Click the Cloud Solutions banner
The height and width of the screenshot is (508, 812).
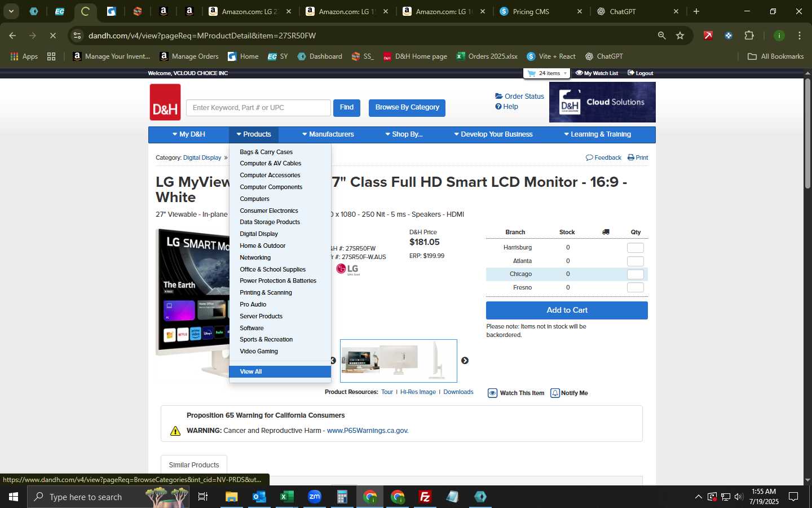(602, 102)
